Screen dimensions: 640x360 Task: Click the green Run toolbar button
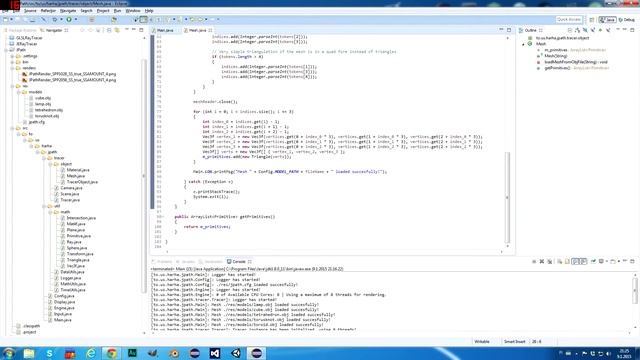[x=69, y=19]
